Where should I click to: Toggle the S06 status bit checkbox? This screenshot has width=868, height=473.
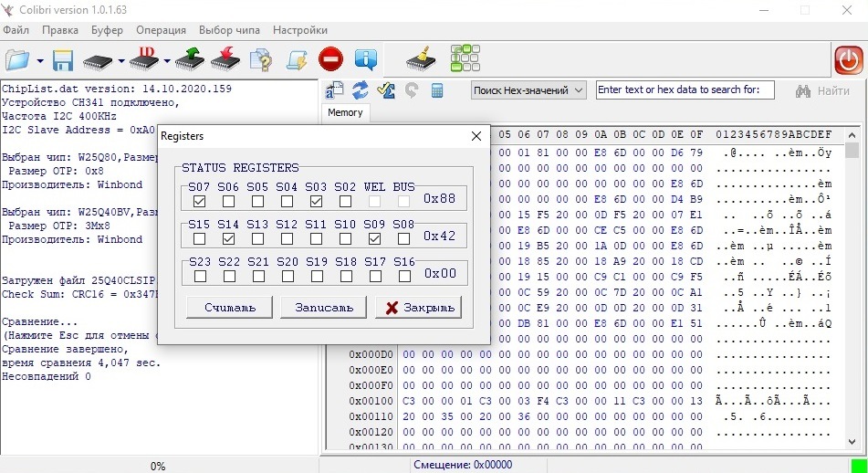coord(228,202)
